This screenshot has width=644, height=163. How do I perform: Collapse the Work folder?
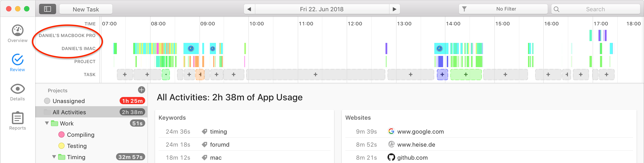pos(46,123)
